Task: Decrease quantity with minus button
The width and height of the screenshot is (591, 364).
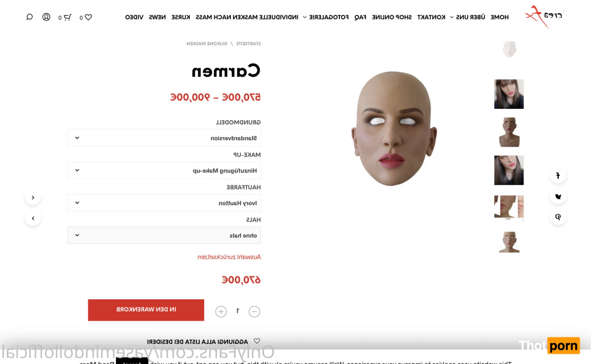Action: point(254,311)
